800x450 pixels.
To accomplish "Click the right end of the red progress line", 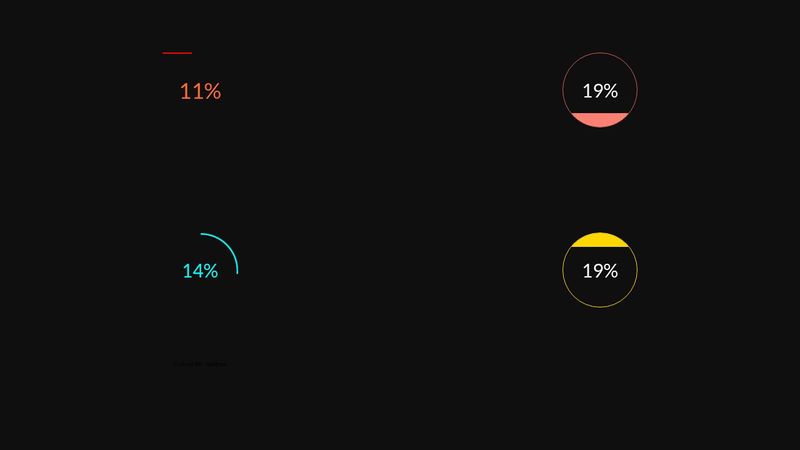I will (x=190, y=53).
